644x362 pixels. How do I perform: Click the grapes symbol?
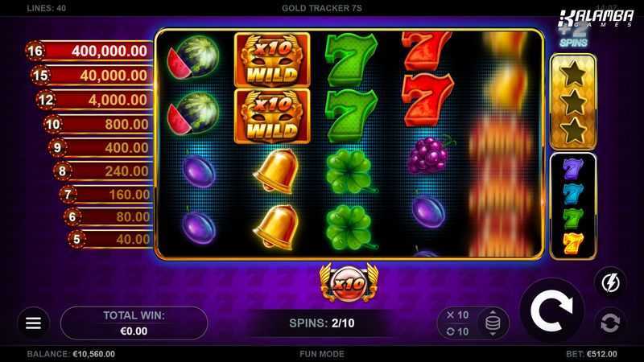429,154
